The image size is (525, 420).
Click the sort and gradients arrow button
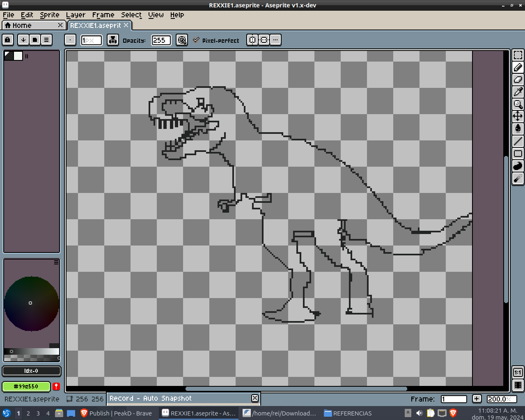coord(23,40)
